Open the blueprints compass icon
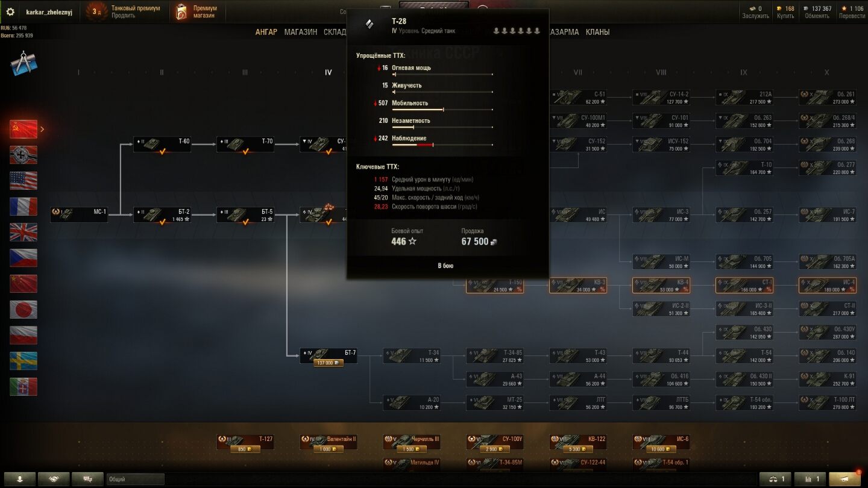The width and height of the screenshot is (868, 488). point(24,63)
